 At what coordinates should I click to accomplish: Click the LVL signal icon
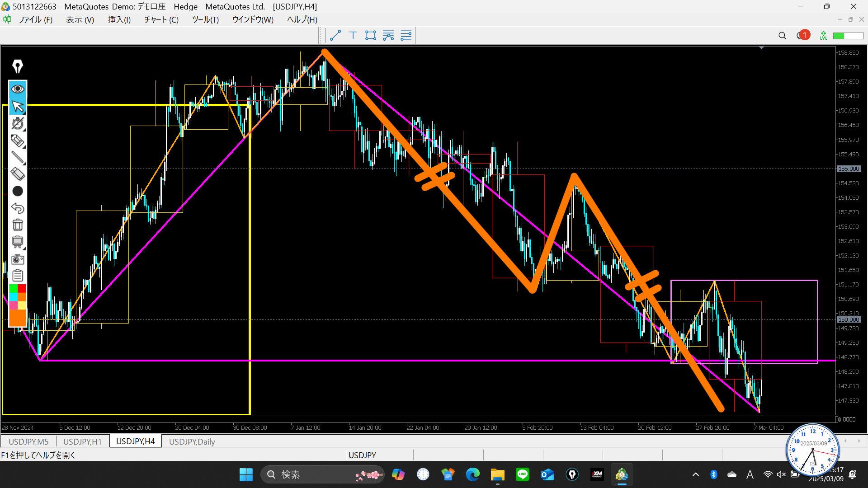point(824,36)
